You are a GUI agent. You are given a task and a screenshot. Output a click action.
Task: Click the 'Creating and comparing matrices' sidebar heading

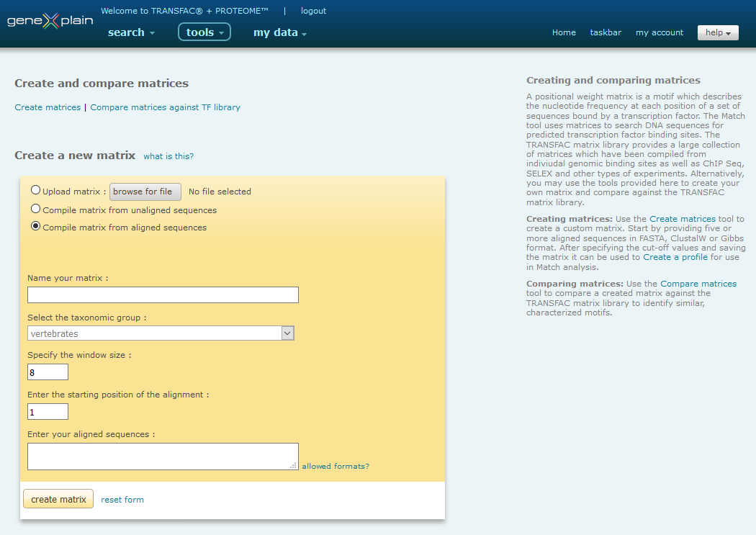(x=613, y=80)
